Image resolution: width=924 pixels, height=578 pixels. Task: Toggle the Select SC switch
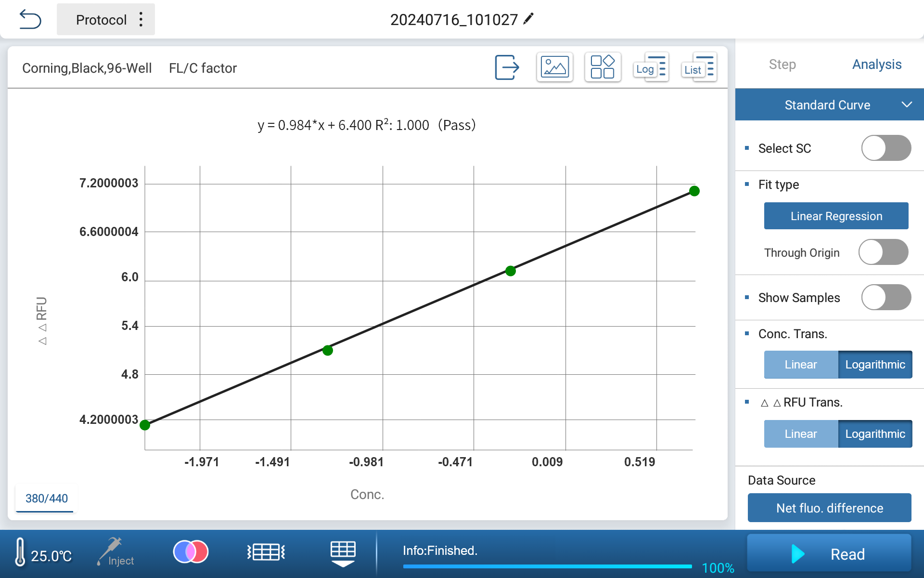pyautogui.click(x=885, y=148)
